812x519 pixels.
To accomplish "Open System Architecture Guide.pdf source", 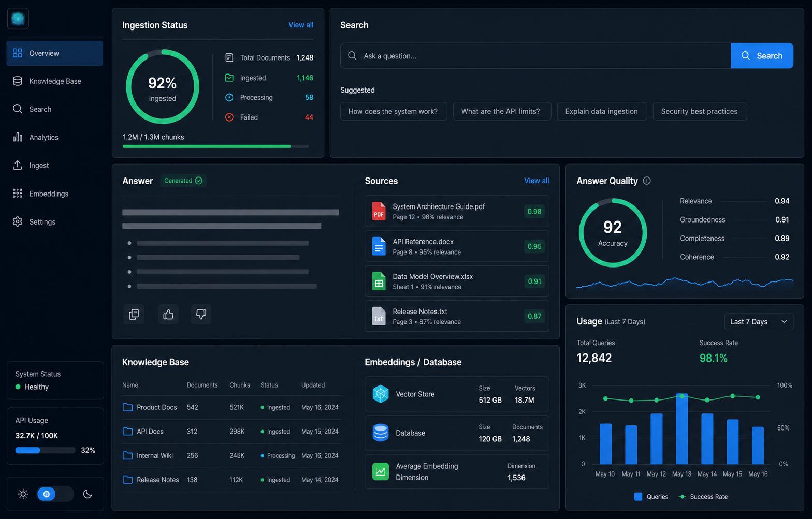I will point(457,211).
